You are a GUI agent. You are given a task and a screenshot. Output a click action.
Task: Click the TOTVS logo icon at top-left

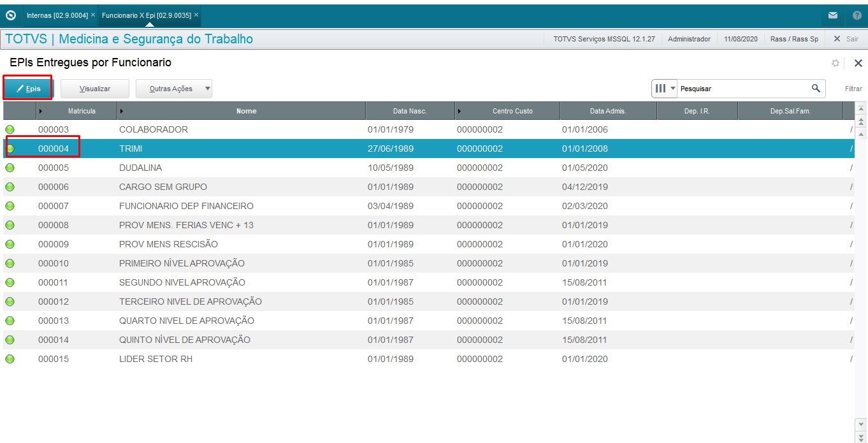10,15
